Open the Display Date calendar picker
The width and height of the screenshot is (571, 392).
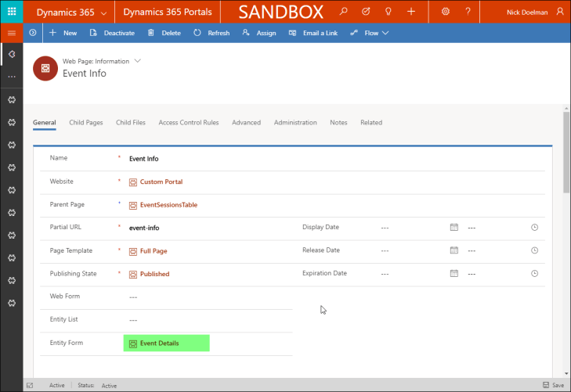[x=454, y=227]
